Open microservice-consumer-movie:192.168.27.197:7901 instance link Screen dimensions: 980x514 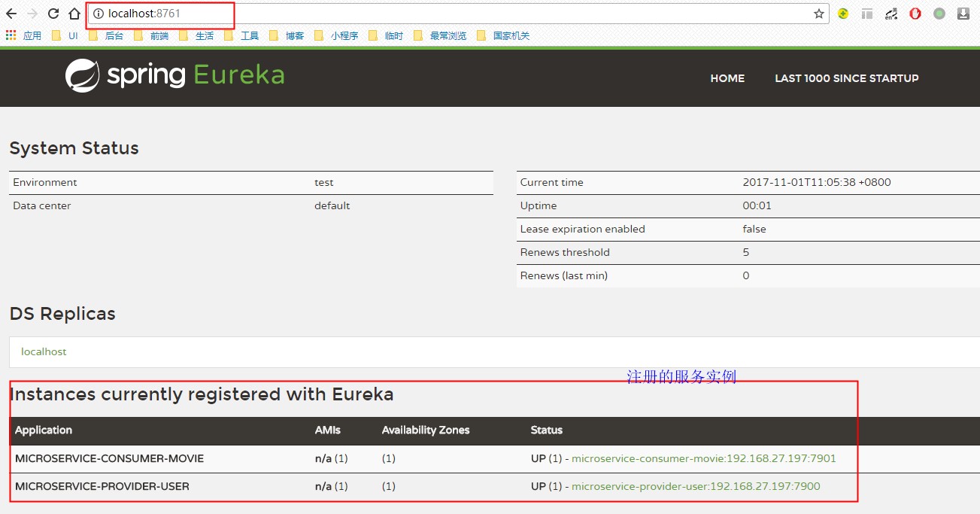(704, 458)
